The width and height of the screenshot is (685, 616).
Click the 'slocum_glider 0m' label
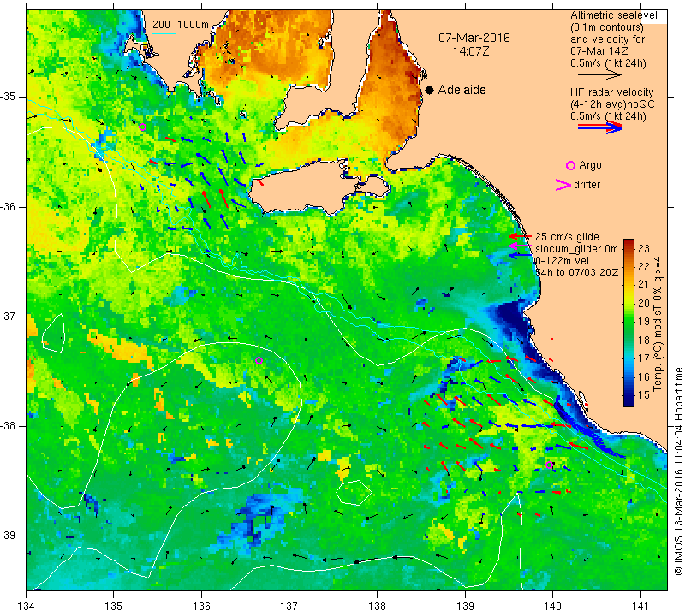point(576,249)
